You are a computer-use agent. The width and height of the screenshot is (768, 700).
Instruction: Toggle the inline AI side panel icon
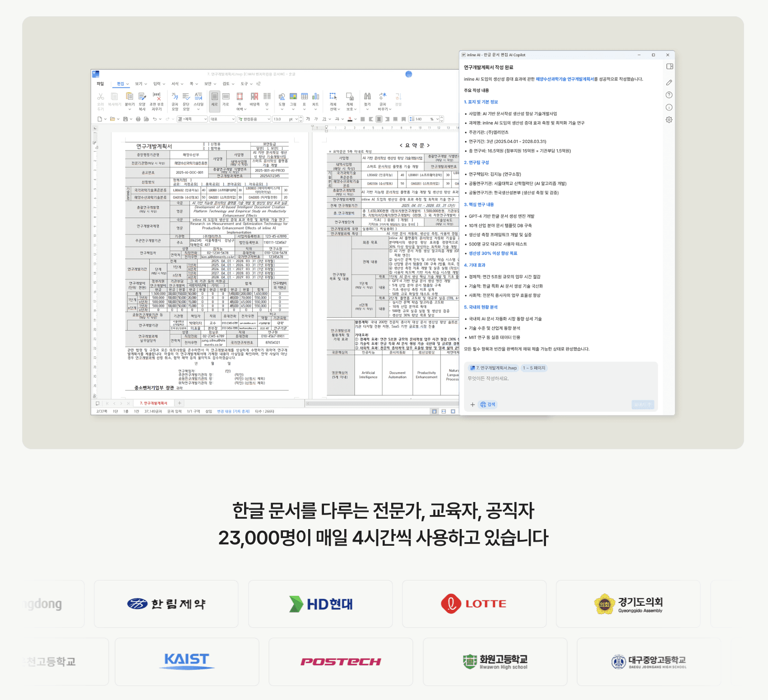[x=670, y=66]
